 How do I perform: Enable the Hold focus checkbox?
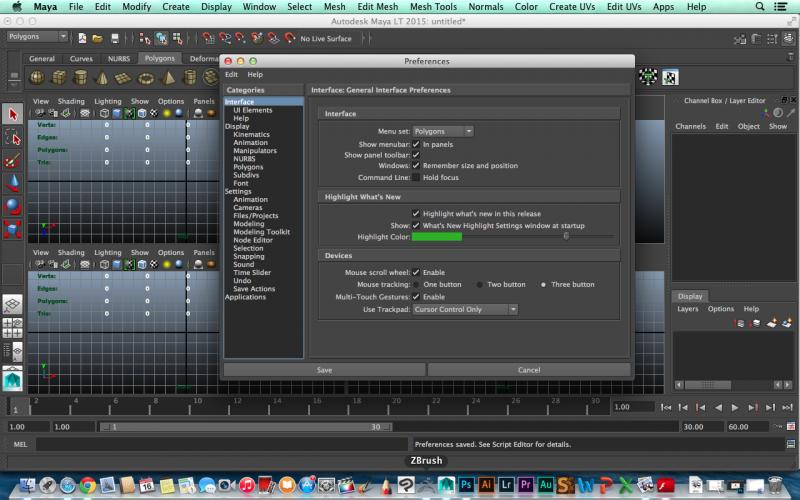[x=416, y=177]
